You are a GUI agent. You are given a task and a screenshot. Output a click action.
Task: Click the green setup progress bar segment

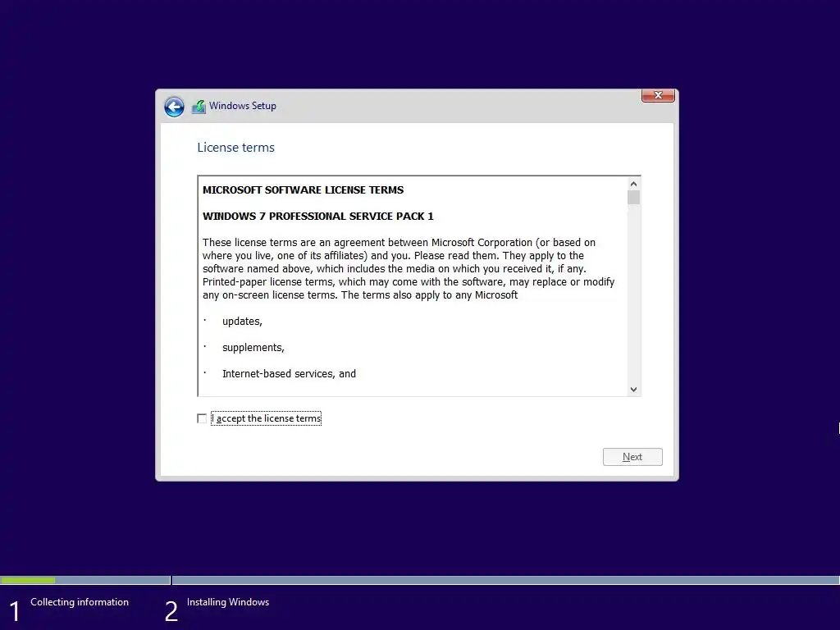tap(28, 580)
